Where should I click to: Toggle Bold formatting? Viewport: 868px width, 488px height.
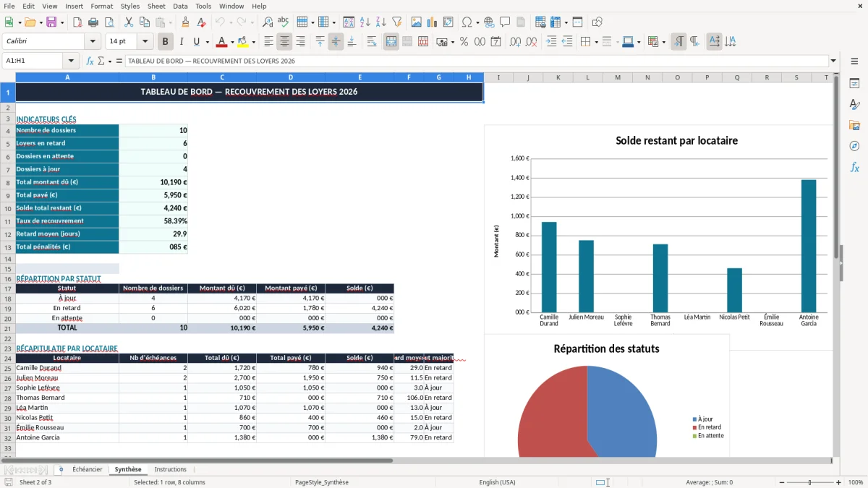[x=166, y=42]
